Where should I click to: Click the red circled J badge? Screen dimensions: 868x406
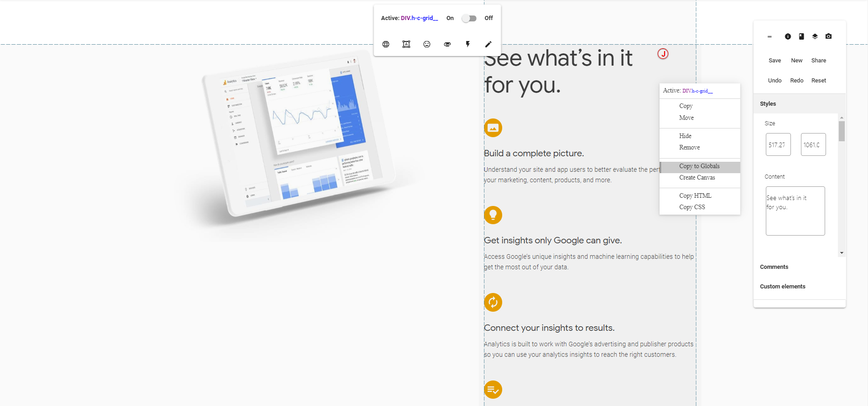(x=663, y=54)
